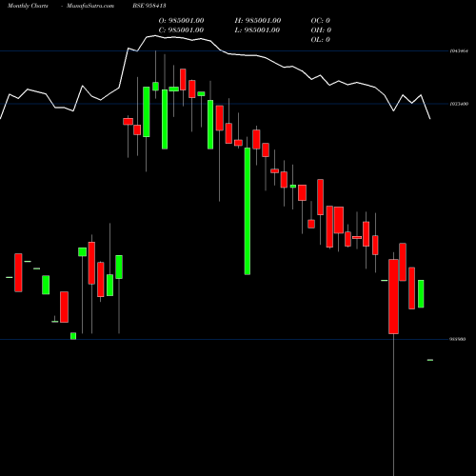Image resolution: width=476 pixels, height=476 pixels.
Task: Click the low value "L: 985001.00"
Action: (x=257, y=30)
